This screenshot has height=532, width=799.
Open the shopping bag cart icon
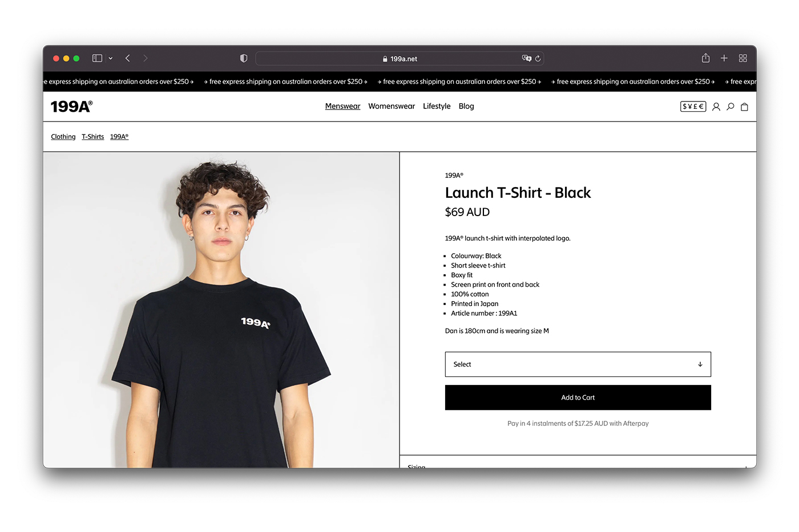744,107
